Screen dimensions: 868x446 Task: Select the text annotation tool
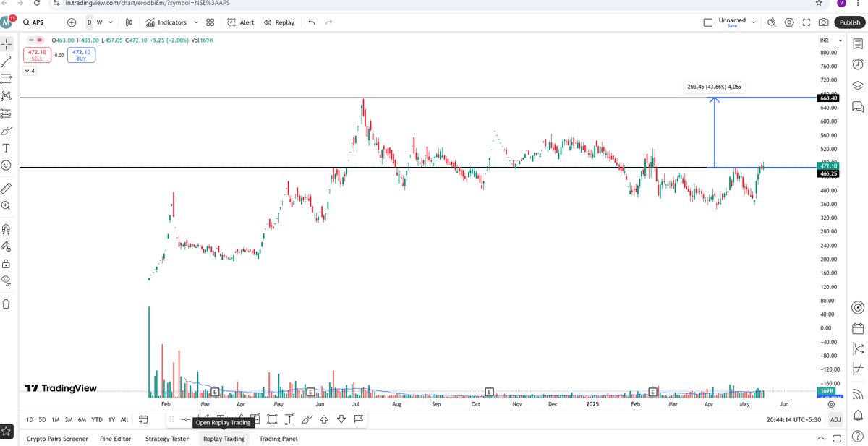pos(7,148)
